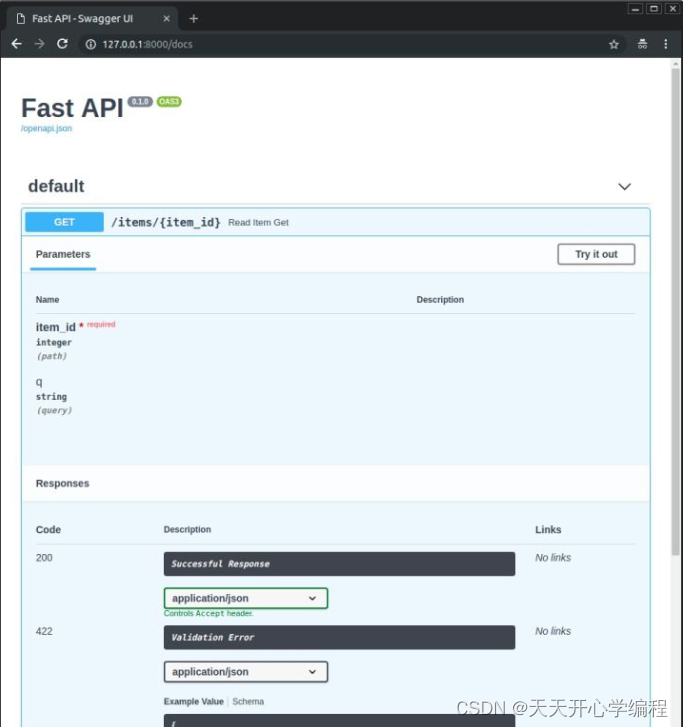The image size is (683, 727).
Task: Open the /openapi.json link
Action: click(46, 129)
